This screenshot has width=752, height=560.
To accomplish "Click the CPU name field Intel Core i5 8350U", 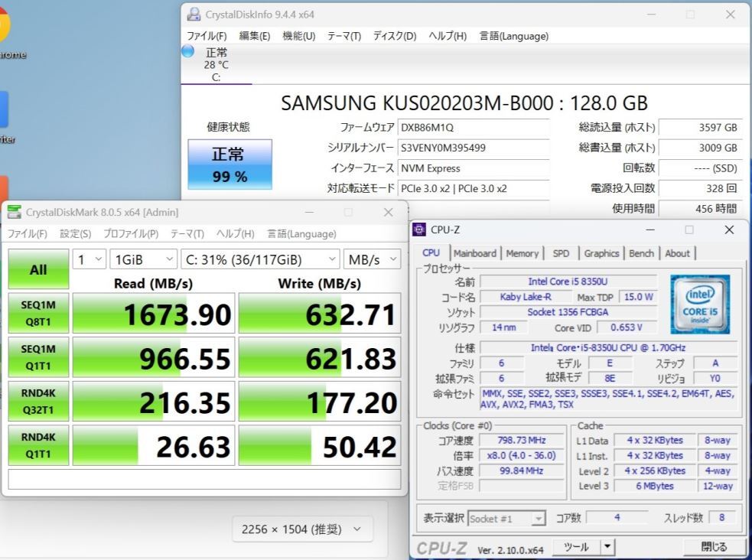I will click(568, 282).
